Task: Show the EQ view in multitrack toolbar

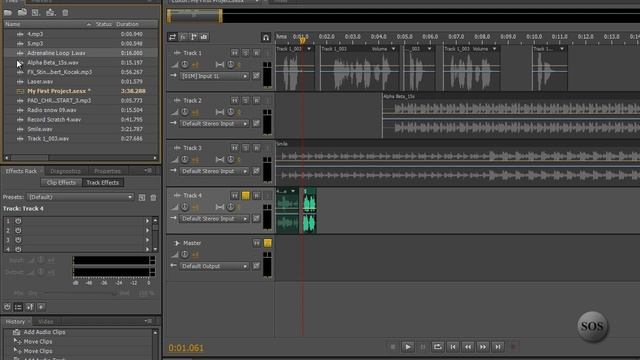Action: point(204,37)
